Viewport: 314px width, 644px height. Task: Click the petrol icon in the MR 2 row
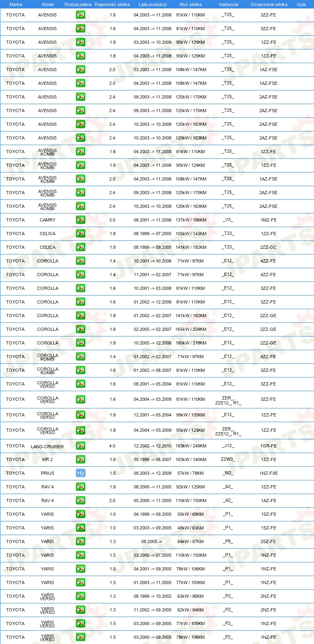[x=81, y=459]
